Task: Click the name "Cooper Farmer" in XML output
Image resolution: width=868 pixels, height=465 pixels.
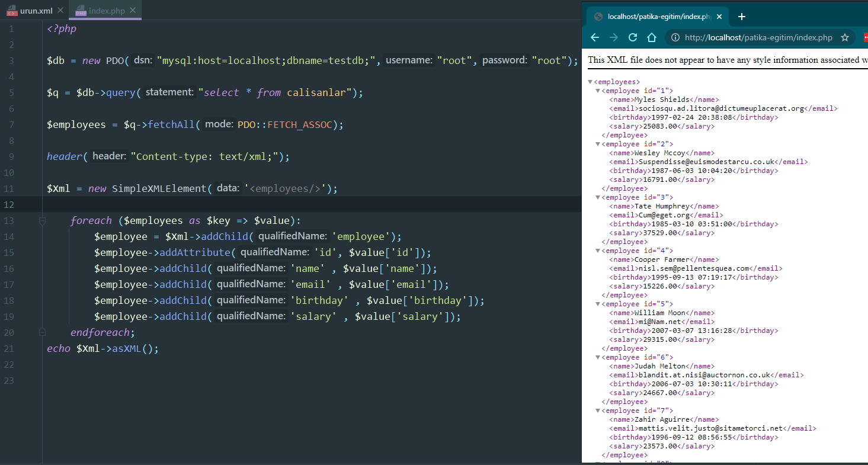Action: (662, 259)
